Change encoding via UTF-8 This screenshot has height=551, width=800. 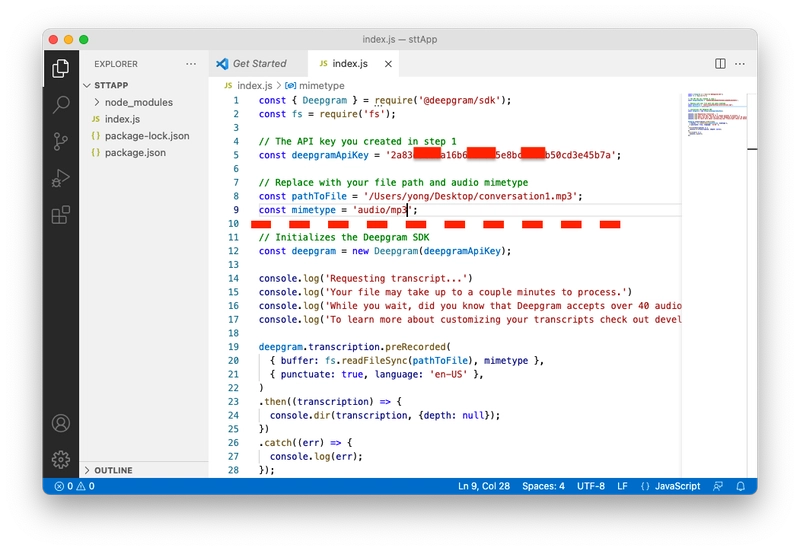(x=590, y=486)
